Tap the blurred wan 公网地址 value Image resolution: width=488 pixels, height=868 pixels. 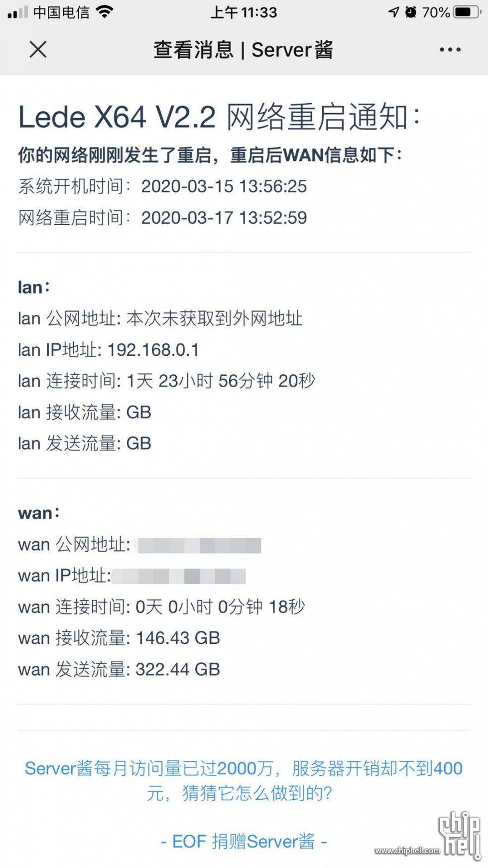200,545
